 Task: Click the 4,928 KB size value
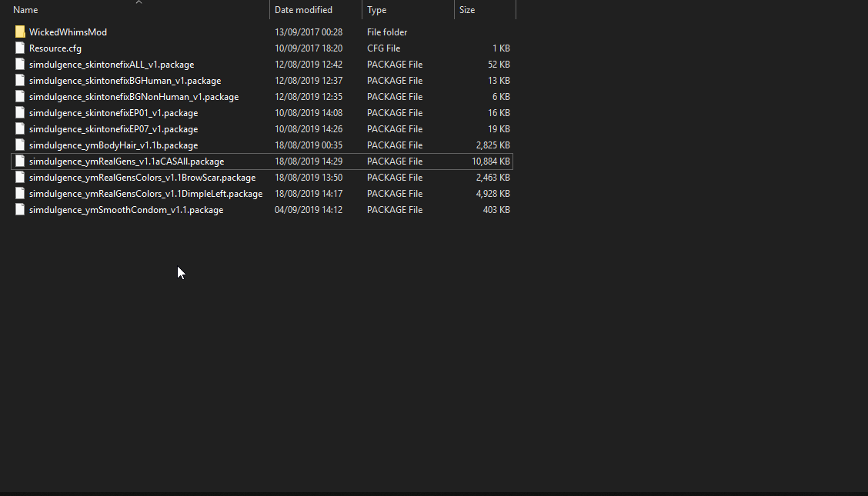(x=492, y=193)
